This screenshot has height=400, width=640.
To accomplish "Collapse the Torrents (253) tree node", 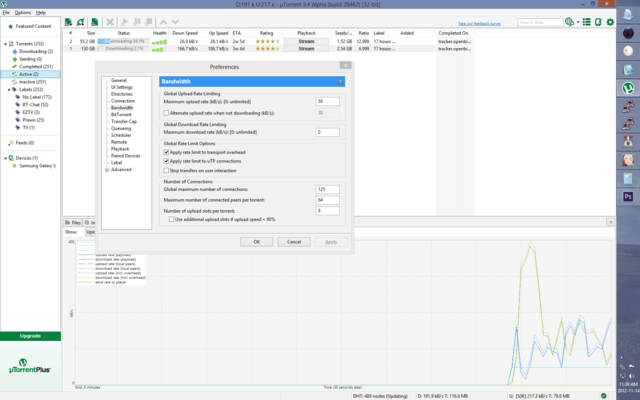I will (x=5, y=44).
